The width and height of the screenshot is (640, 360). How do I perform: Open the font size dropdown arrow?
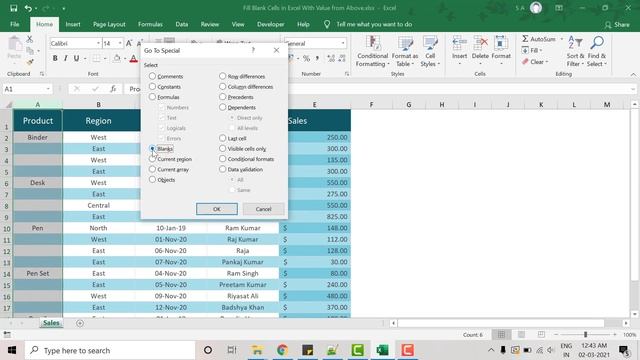point(120,43)
